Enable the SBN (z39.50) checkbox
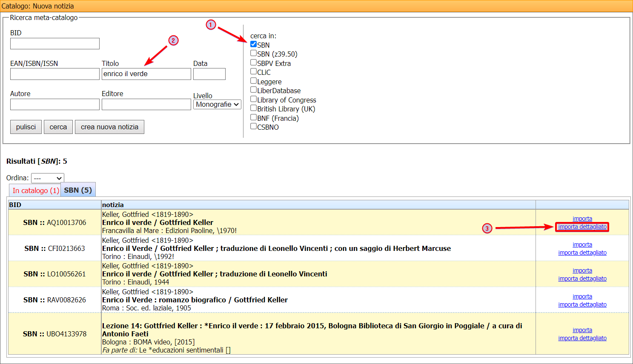This screenshot has width=633, height=364. [253, 53]
